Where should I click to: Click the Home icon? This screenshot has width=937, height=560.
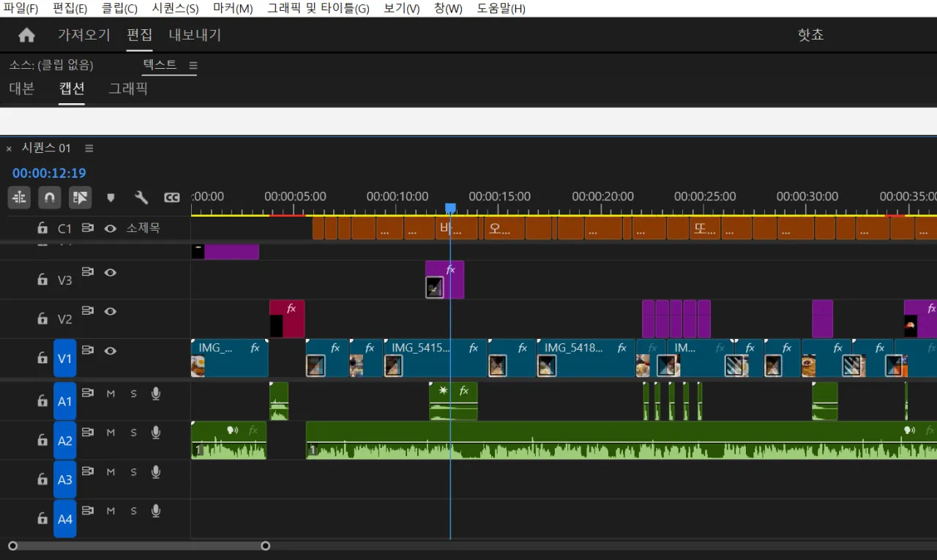click(x=27, y=35)
